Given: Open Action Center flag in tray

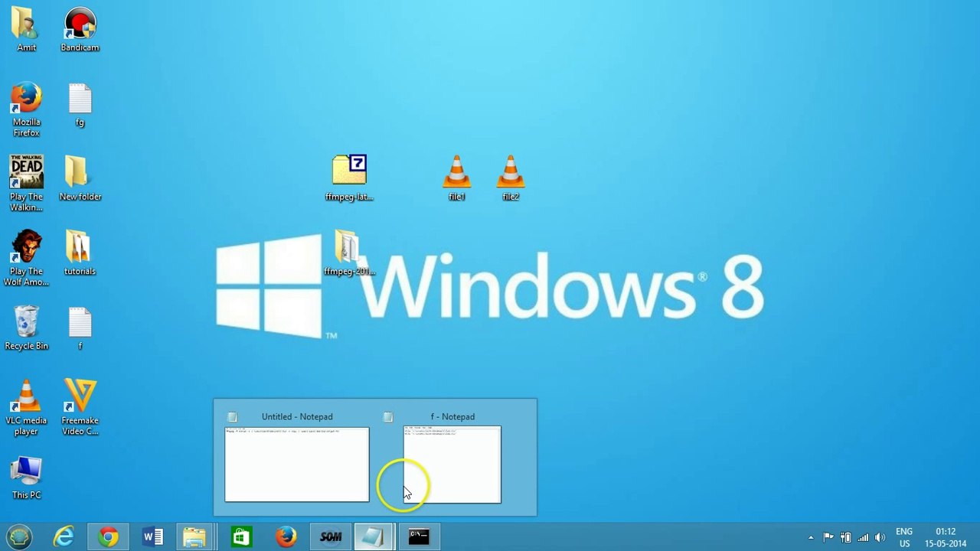Looking at the screenshot, I should [828, 537].
